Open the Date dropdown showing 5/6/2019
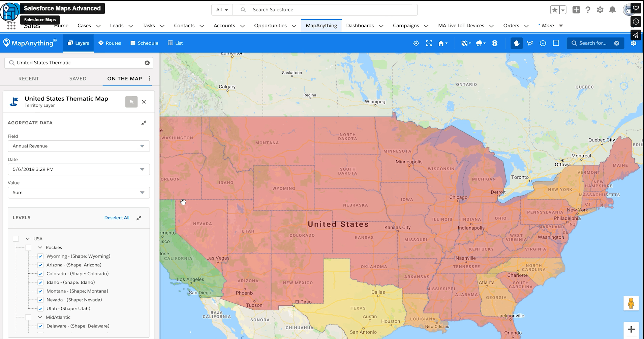 point(79,169)
